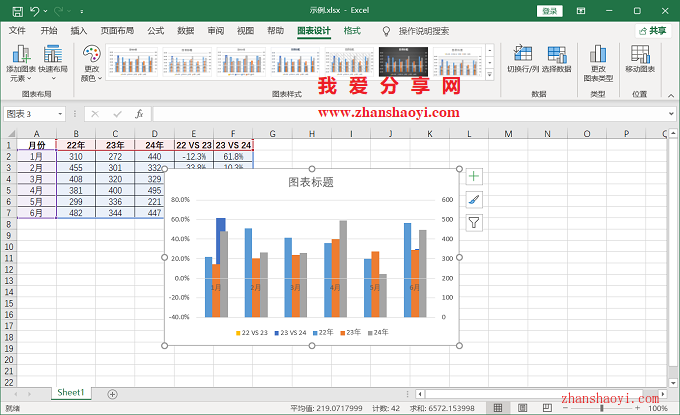
Task: Expand the chart styles gallery more arrow
Action: (x=490, y=75)
